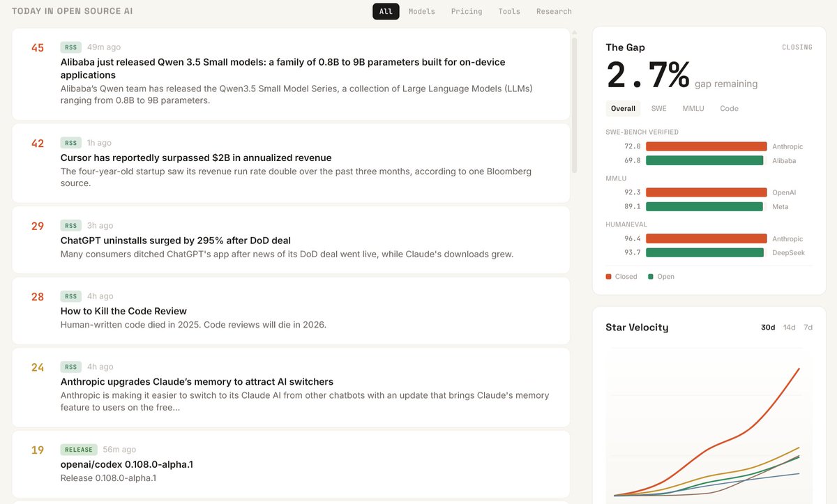Viewport: 837px width, 504px height.
Task: Click the Today in Open Source AI title
Action: point(73,11)
